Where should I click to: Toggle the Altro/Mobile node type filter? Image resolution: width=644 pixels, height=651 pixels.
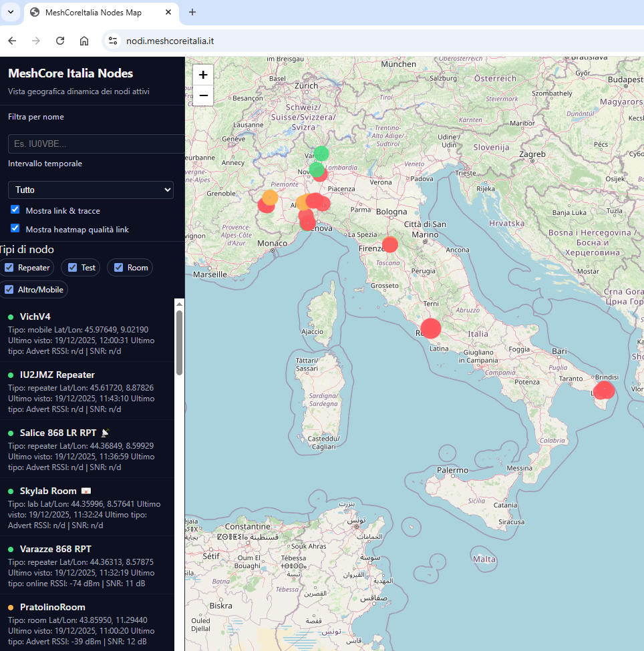(x=9, y=290)
